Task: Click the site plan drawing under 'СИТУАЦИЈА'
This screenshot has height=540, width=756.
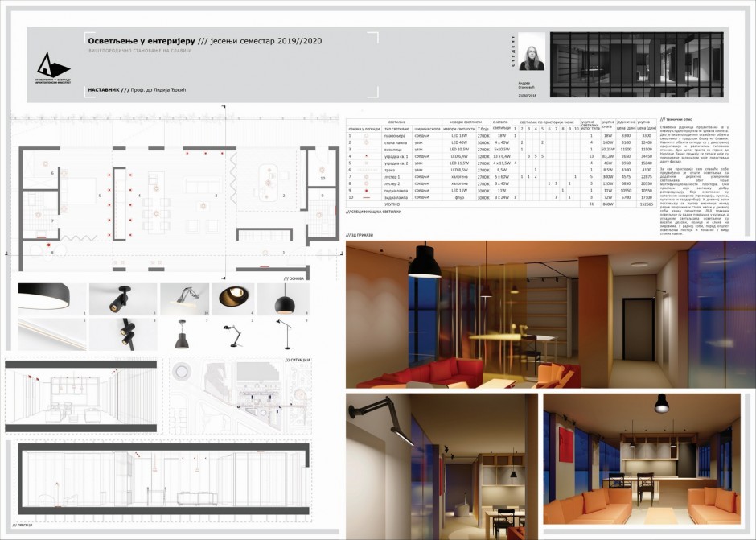Action: tap(233, 394)
